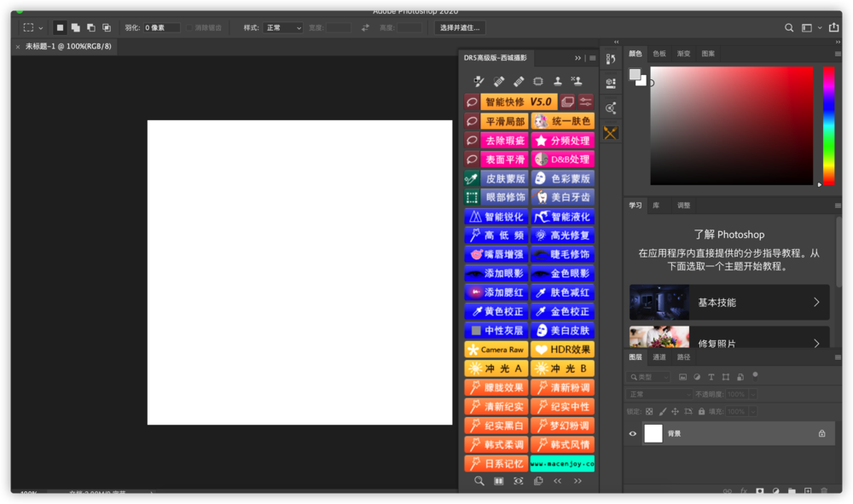Choose Add to selection mode icon
The image size is (853, 504).
[x=76, y=28]
